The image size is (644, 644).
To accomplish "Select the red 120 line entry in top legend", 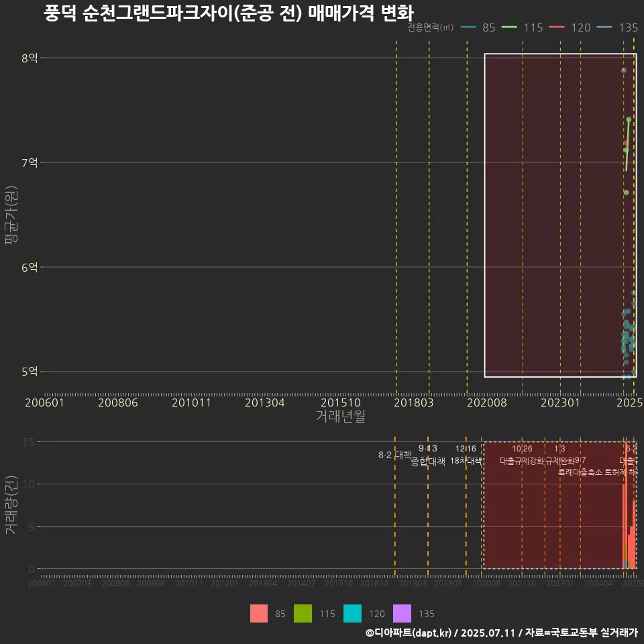I will click(570, 28).
